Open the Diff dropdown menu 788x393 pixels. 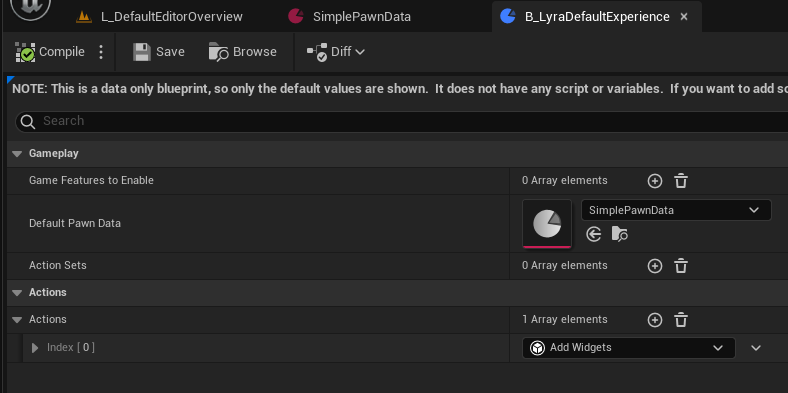tap(336, 52)
